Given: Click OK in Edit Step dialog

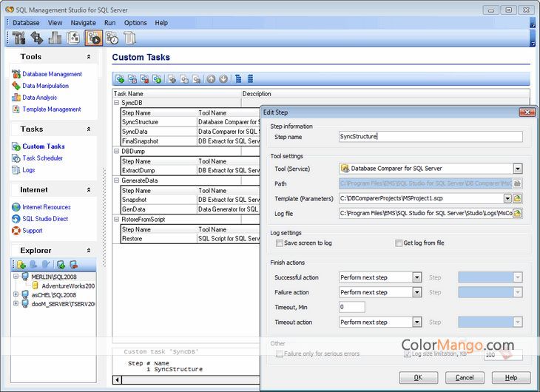Looking at the screenshot, I should [419, 377].
